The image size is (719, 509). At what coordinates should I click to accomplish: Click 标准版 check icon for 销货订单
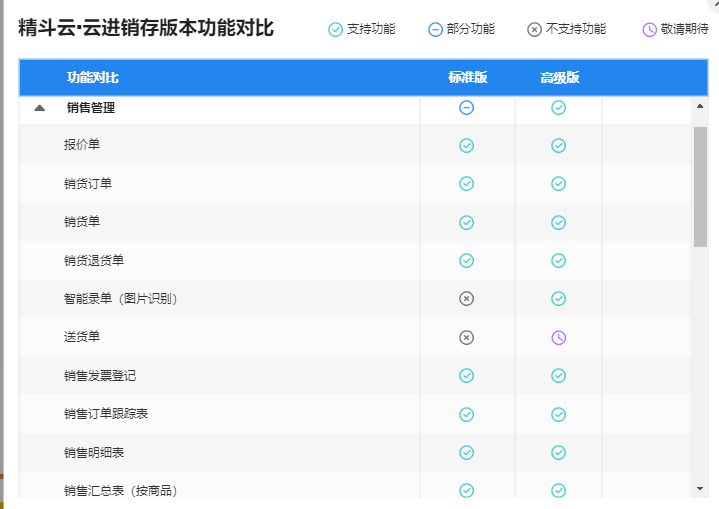tap(466, 184)
